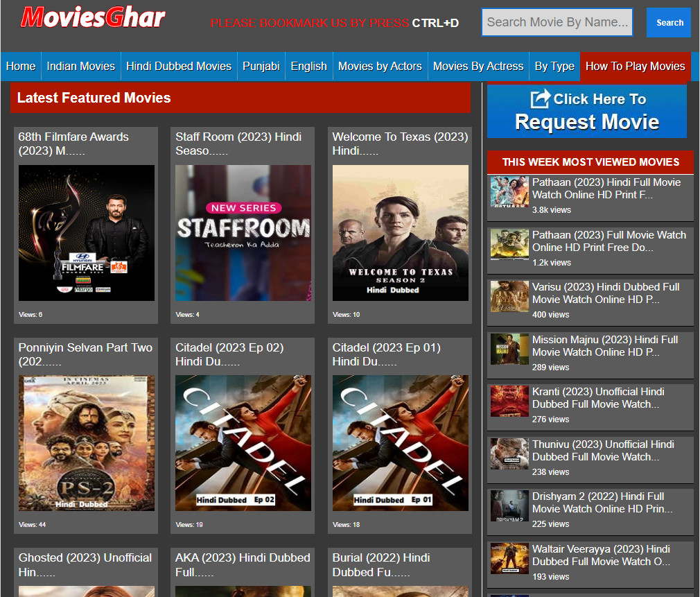
Task: Open Movies by Actors menu
Action: coord(380,66)
